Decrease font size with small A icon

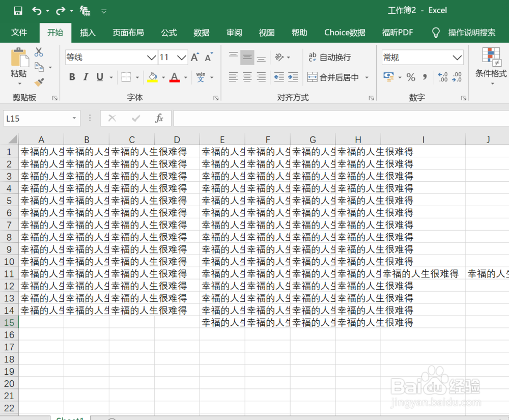click(x=209, y=58)
